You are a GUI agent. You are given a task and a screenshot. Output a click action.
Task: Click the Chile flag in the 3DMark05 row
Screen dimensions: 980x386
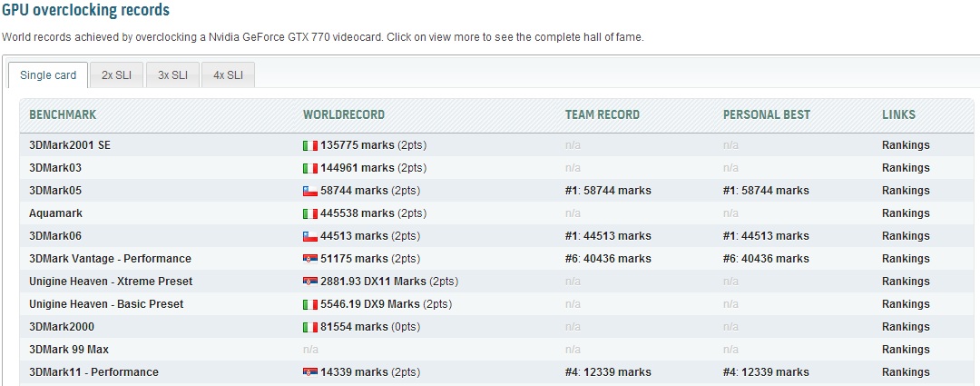coord(310,191)
